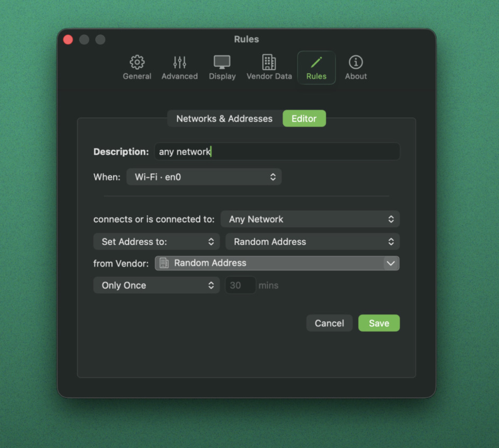Click the Description text field
The width and height of the screenshot is (499, 448).
coord(277,152)
